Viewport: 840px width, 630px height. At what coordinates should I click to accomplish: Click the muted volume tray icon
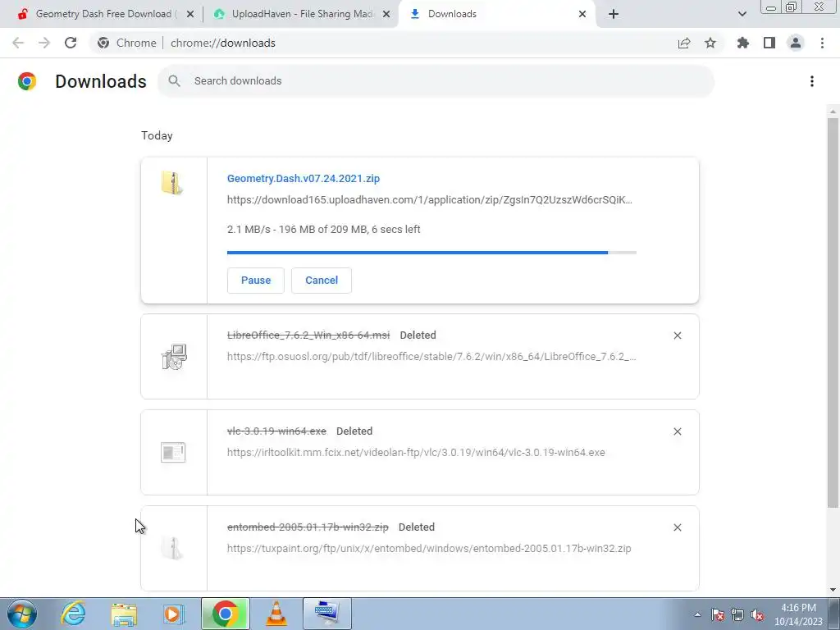(757, 614)
